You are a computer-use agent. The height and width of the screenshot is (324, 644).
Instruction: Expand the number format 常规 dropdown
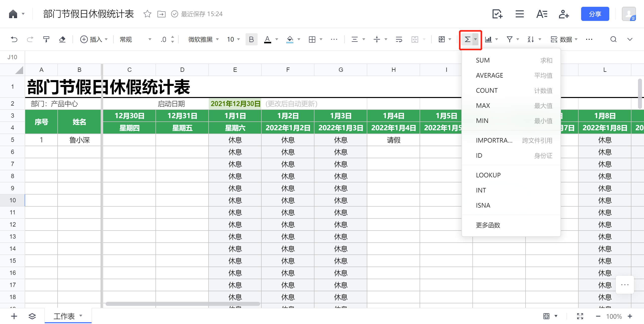(x=135, y=40)
